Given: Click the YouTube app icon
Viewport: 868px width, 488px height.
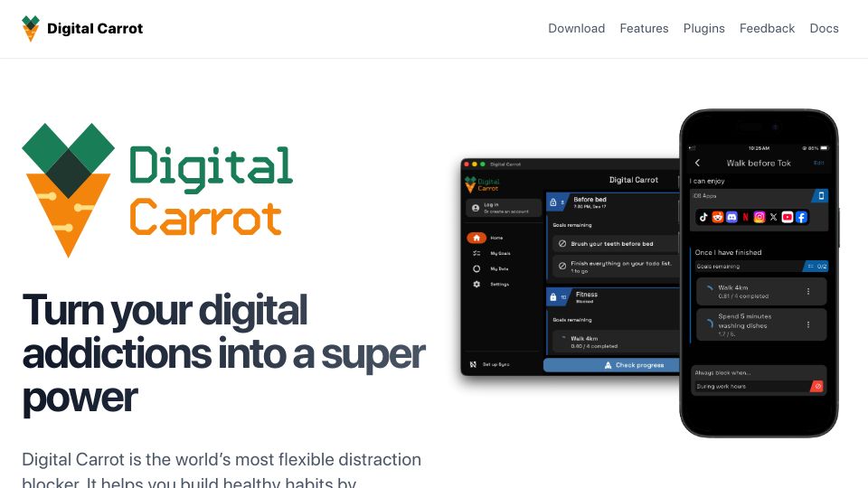Looking at the screenshot, I should (788, 218).
